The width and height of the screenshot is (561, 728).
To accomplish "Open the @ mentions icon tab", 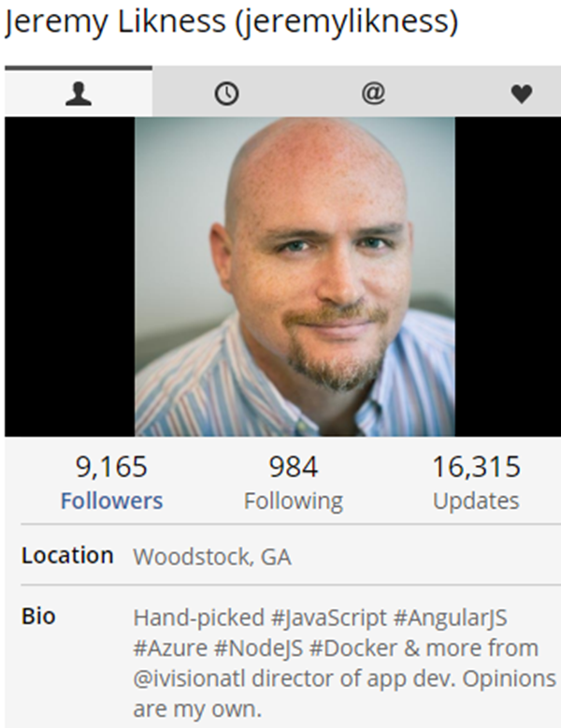I will click(374, 93).
